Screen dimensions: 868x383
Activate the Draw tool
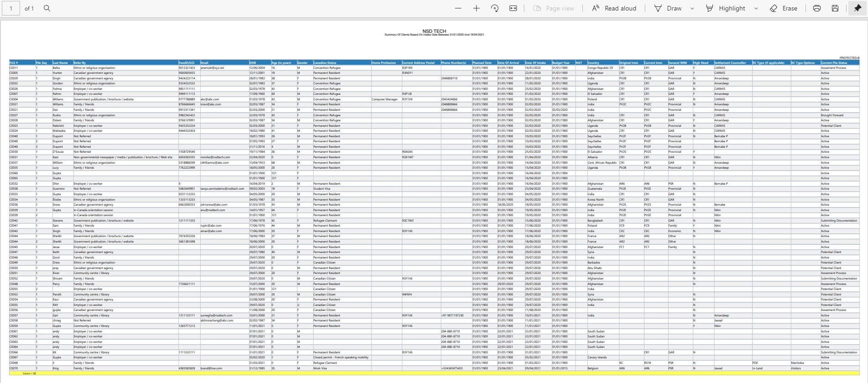(668, 8)
